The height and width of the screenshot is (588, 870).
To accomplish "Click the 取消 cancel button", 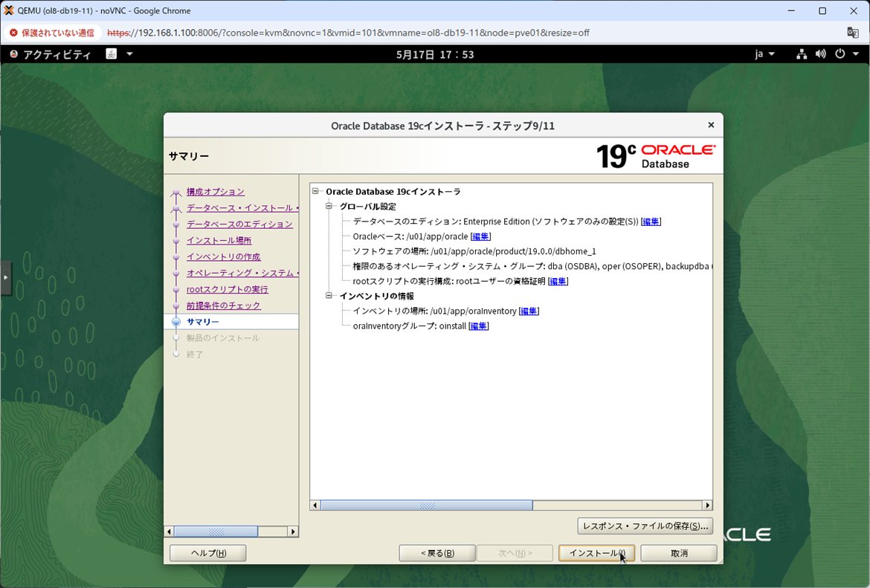I will click(679, 553).
